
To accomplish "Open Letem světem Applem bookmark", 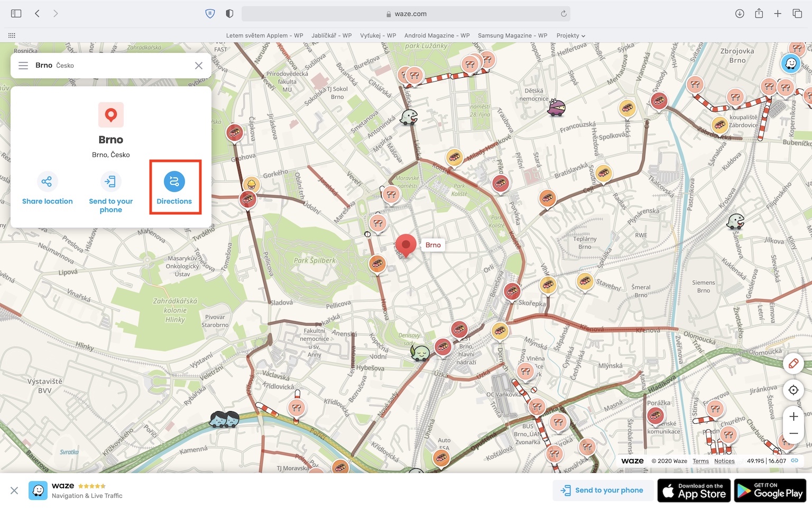I will 264,35.
